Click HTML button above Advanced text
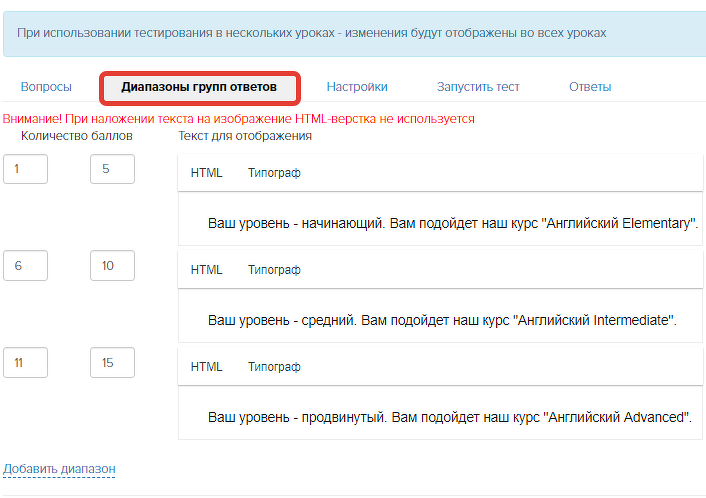 [206, 367]
